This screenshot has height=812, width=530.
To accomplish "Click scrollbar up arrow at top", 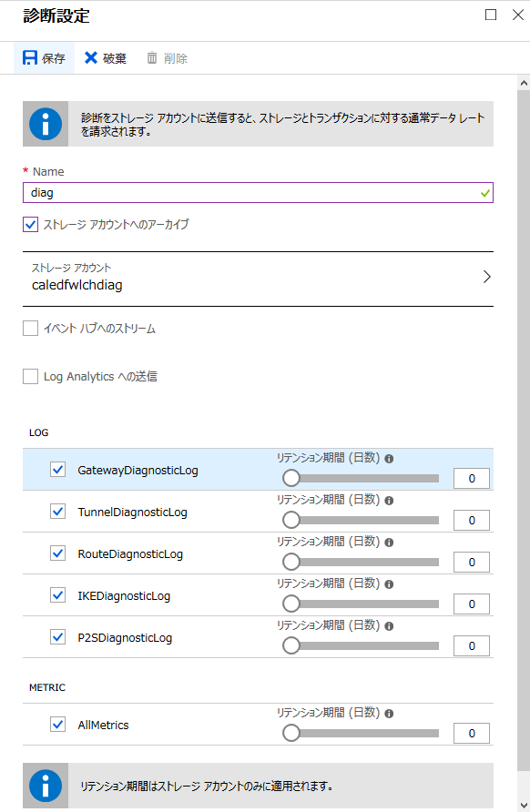I will click(x=524, y=83).
